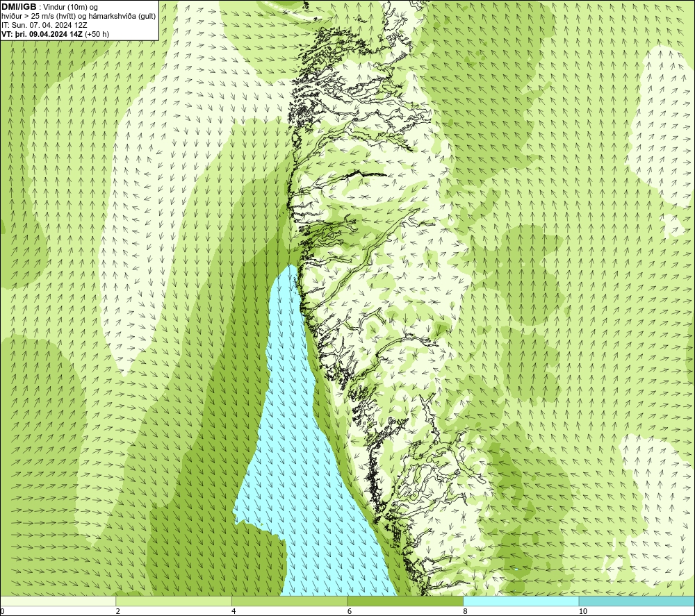Image resolution: width=695 pixels, height=616 pixels.
Task: Click the dark green 6–8 m/s swatch
Action: point(405,601)
